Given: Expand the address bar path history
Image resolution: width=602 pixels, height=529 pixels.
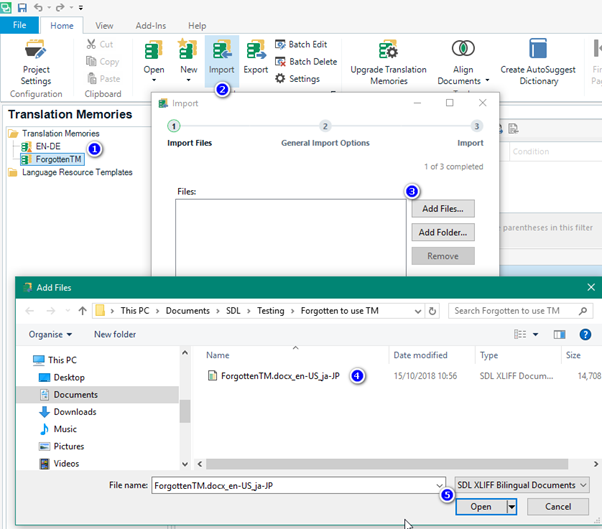Looking at the screenshot, I should pos(418,311).
